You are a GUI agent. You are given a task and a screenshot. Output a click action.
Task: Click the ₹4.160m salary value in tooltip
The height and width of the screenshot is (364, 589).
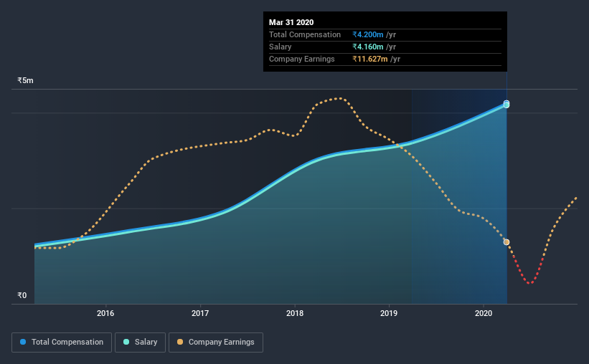[368, 47]
